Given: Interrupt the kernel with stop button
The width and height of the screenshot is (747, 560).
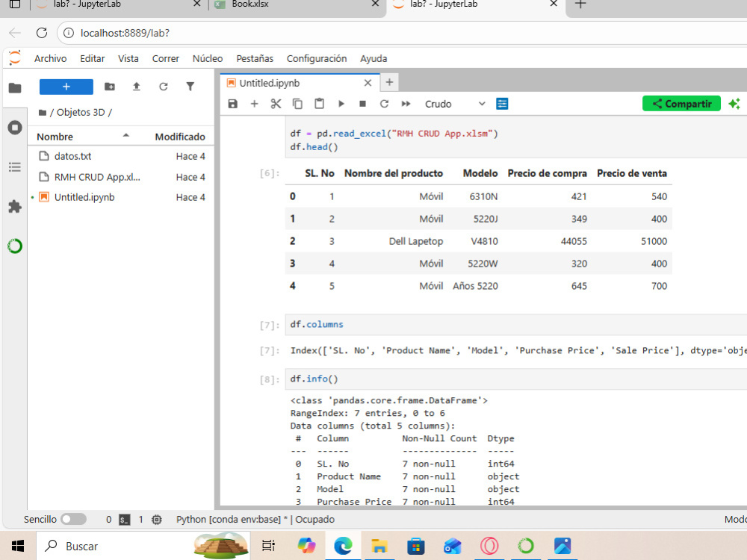Looking at the screenshot, I should [x=362, y=104].
